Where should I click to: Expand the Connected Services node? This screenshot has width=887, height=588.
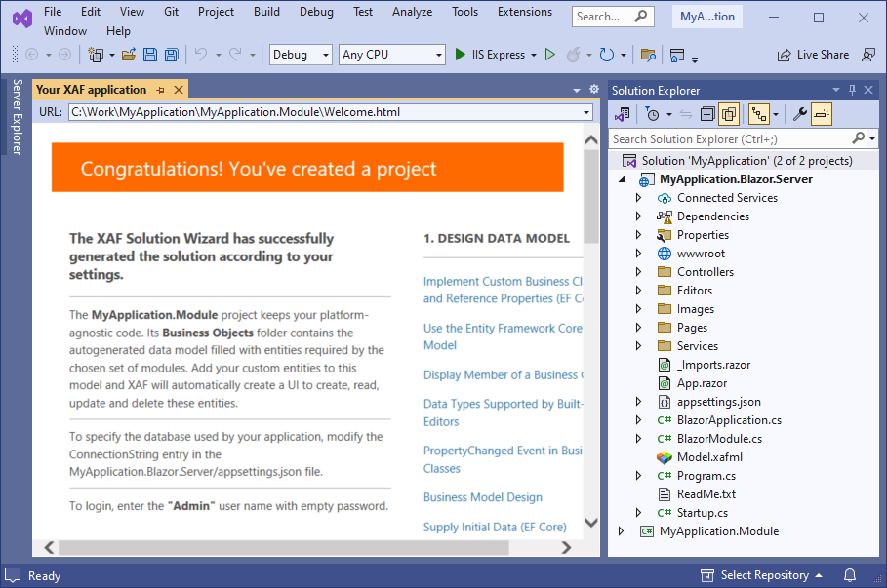pos(638,198)
